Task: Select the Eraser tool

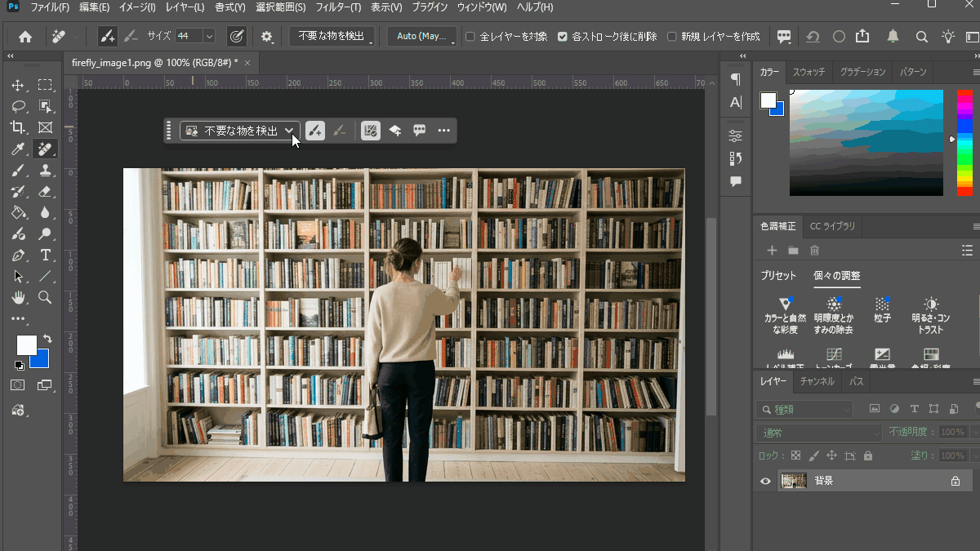Action: click(x=45, y=192)
